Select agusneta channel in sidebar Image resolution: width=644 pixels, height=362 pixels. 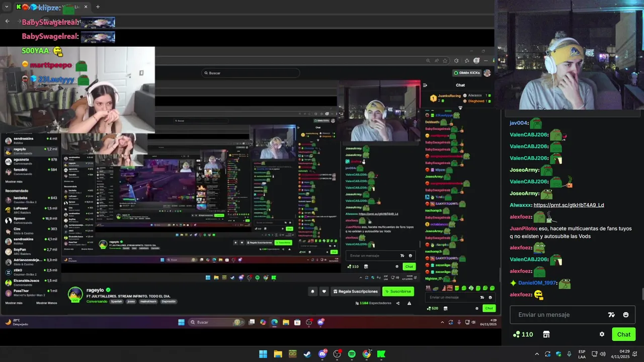click(x=31, y=161)
